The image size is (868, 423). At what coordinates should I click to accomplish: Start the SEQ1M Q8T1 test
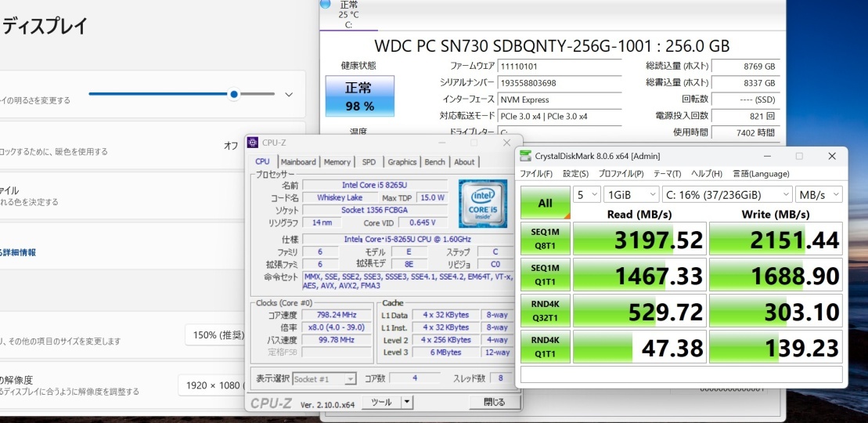(x=546, y=238)
